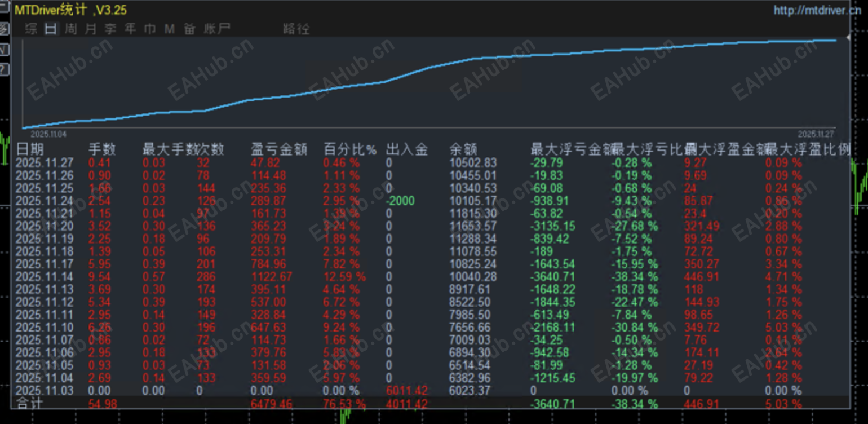Click the -938.91 floating loss value
Screen dimensions: 868x424
[550, 201]
